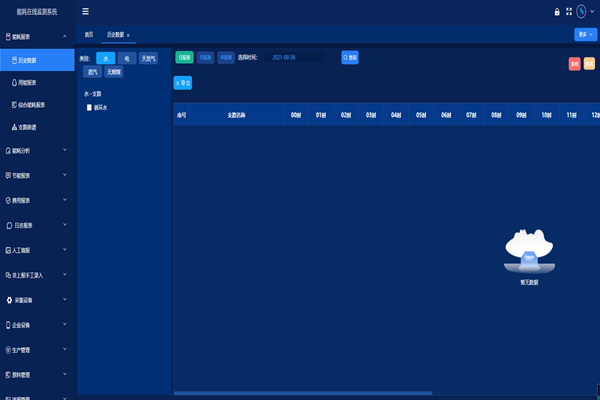Open the 更多 dropdown button
The image size is (600, 400).
(585, 34)
